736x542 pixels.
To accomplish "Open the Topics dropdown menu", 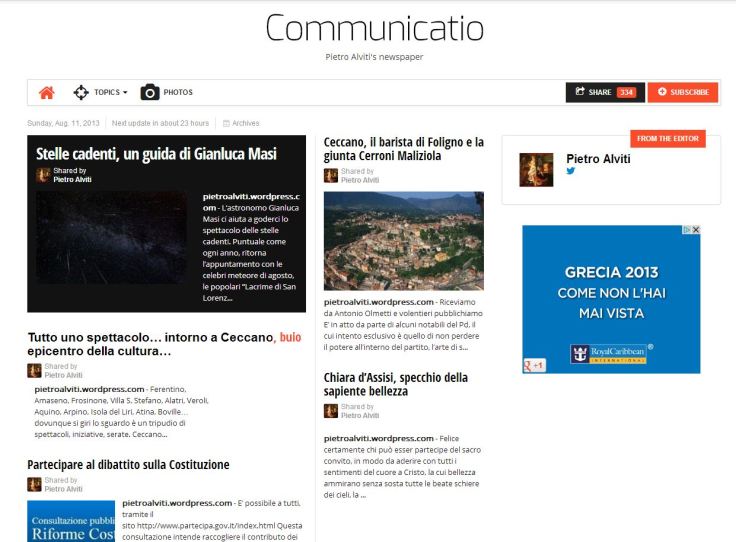I will point(100,93).
